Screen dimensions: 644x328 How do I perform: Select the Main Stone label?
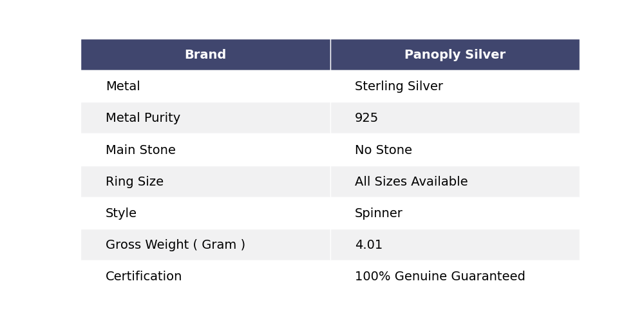coord(140,150)
